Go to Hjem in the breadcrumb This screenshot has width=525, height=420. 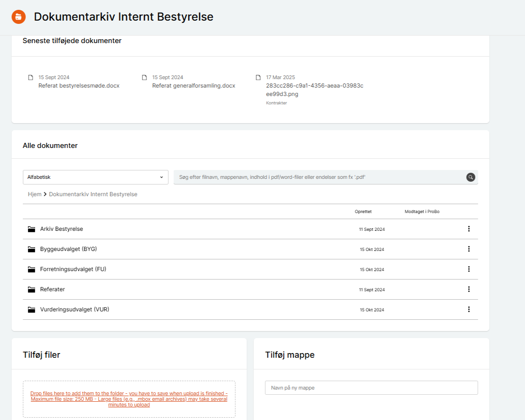(x=35, y=194)
